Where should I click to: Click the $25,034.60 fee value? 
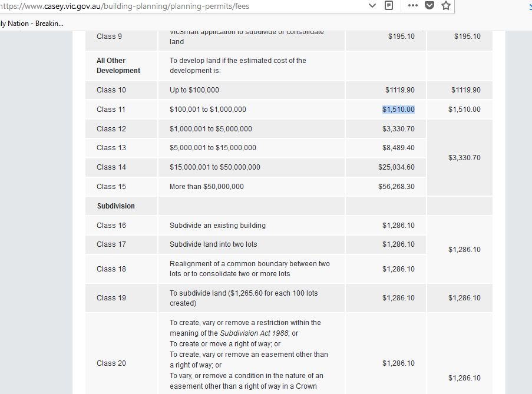pyautogui.click(x=396, y=167)
